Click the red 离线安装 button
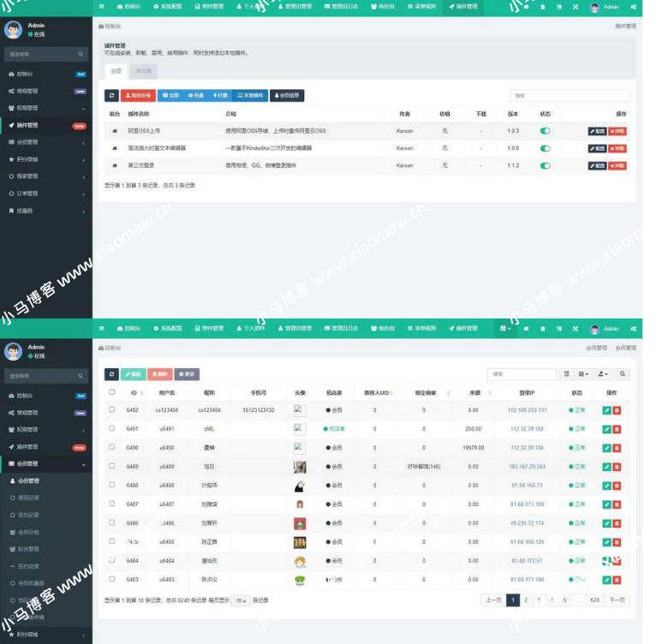Screen dimensions: 663x644 coord(138,96)
